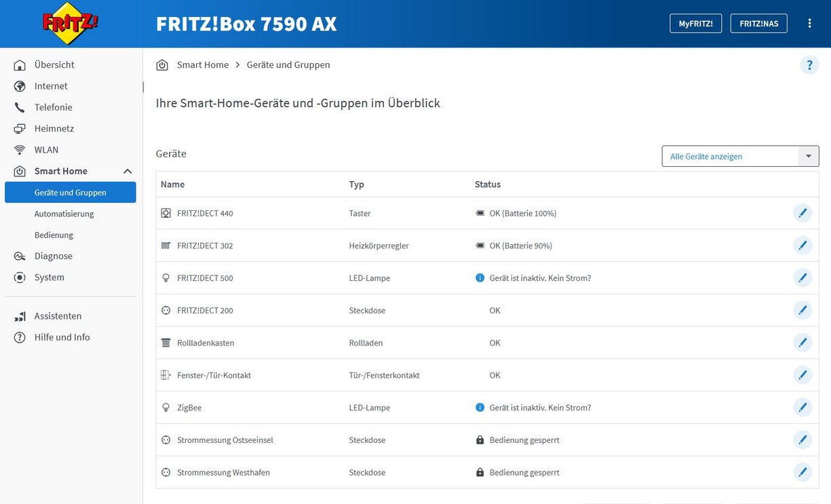This screenshot has width=831, height=504.
Task: Click the Telefonie phone sidebar icon
Action: tap(20, 107)
